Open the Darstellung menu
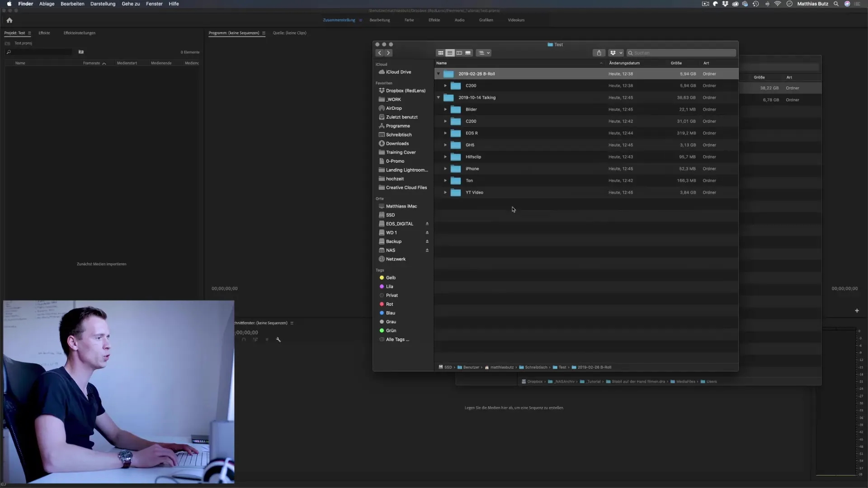868x488 pixels. click(x=103, y=4)
